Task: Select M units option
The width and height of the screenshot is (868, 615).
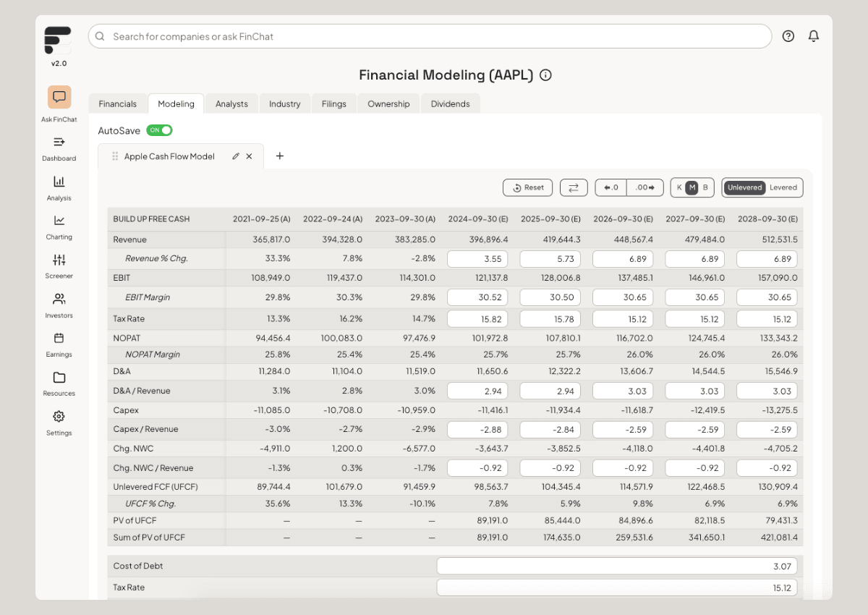Action: [692, 187]
